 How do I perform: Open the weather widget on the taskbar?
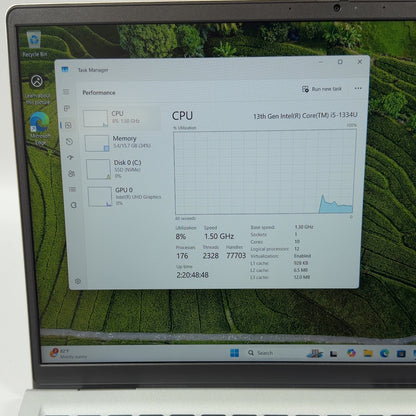(68, 353)
